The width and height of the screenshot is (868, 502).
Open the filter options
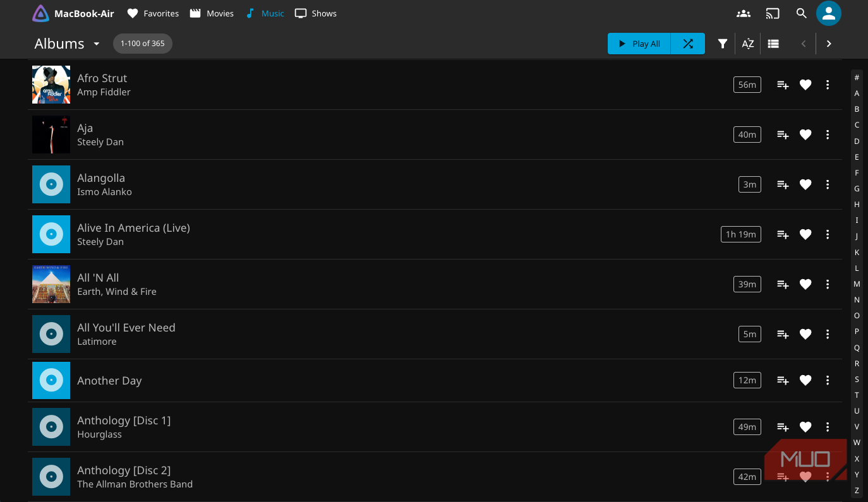click(723, 44)
